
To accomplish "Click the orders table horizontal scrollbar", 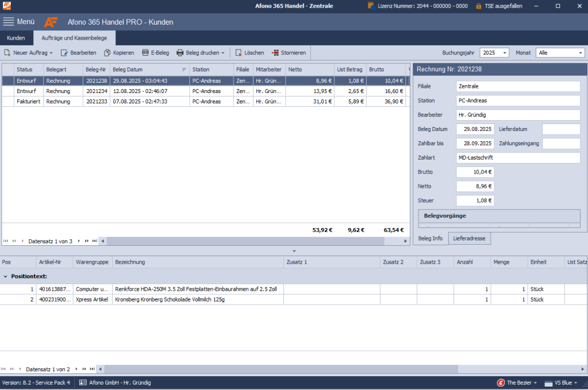I will click(x=253, y=241).
